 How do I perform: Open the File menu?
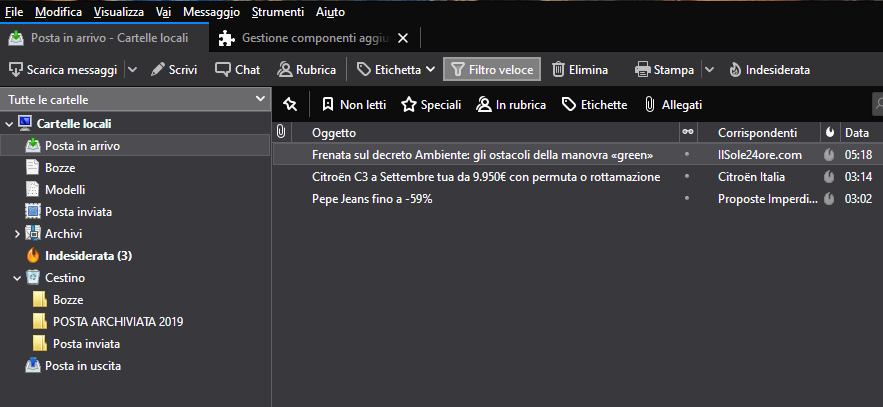[14, 12]
